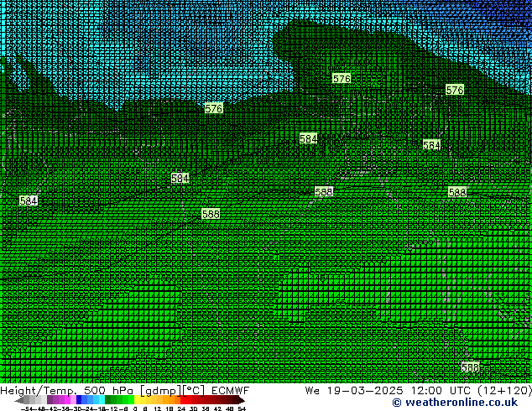
Task: Click the '[gdmp]' unit label
Action: (160, 391)
